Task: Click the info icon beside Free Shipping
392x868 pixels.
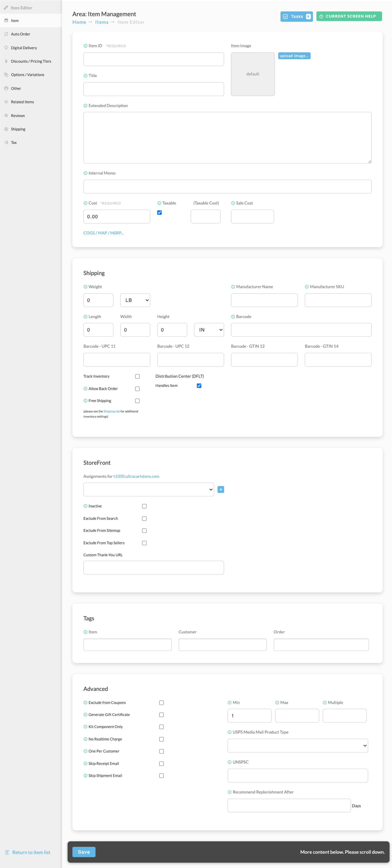Action: (x=85, y=401)
